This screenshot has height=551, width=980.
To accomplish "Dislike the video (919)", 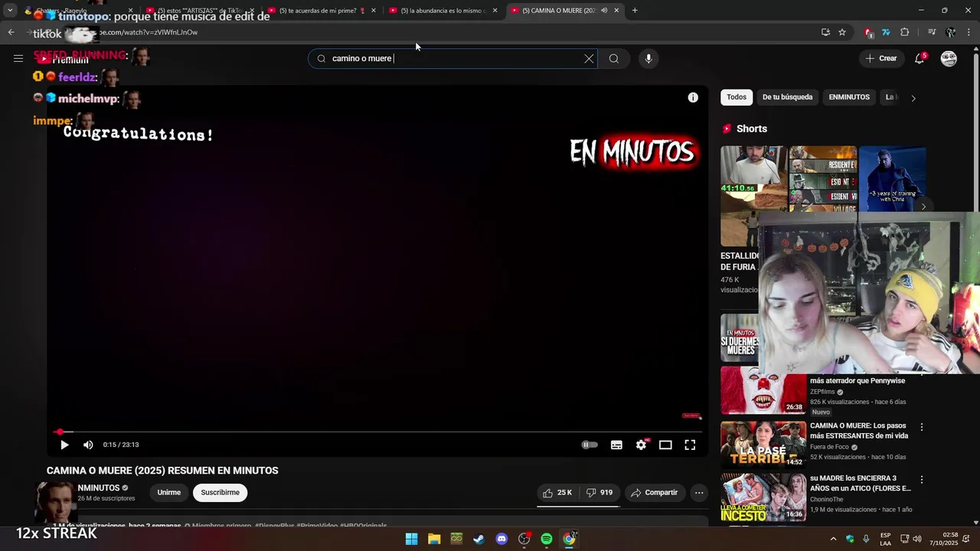I will coord(599,493).
